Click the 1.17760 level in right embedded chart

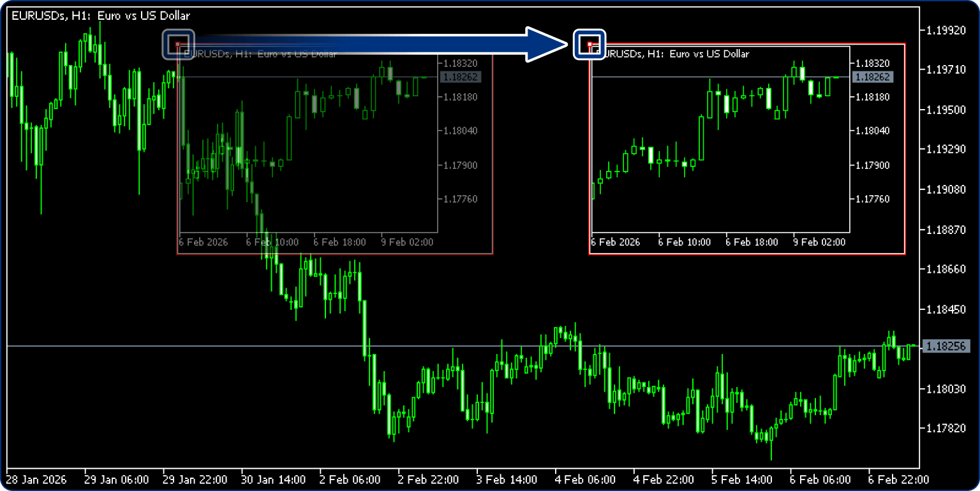pyautogui.click(x=872, y=199)
